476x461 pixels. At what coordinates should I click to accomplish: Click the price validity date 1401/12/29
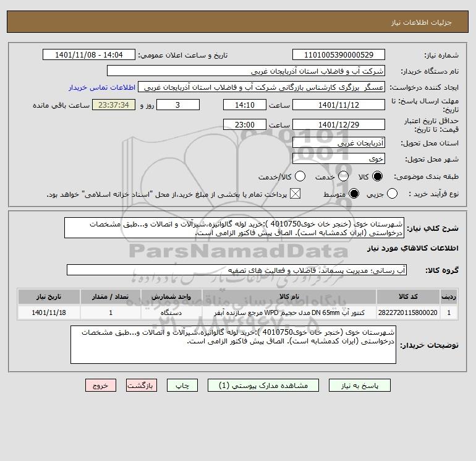[339, 124]
